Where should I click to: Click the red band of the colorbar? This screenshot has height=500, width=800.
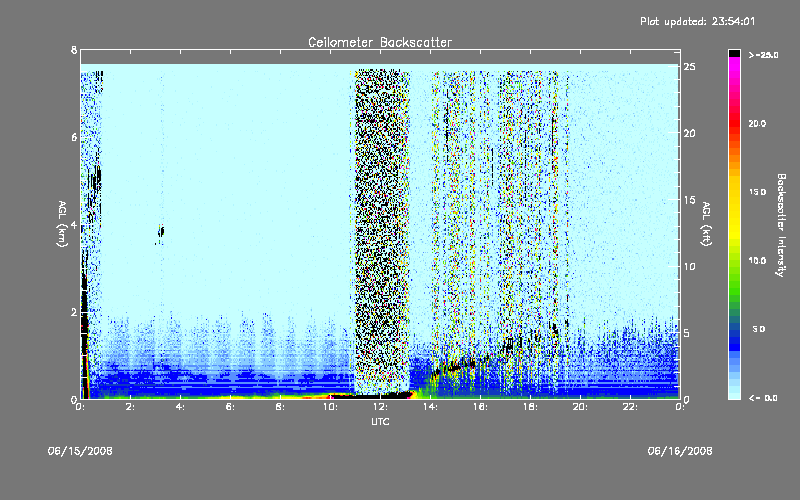tap(734, 122)
